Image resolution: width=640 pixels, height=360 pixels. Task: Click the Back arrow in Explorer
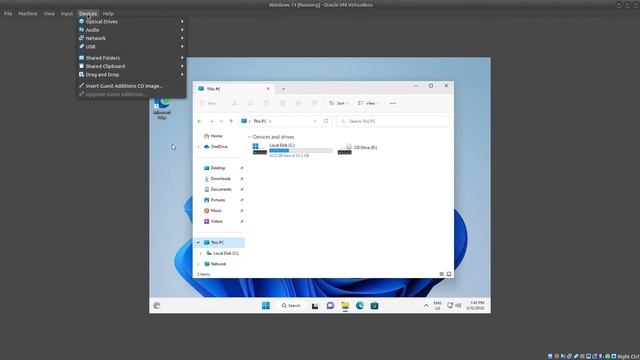200,121
